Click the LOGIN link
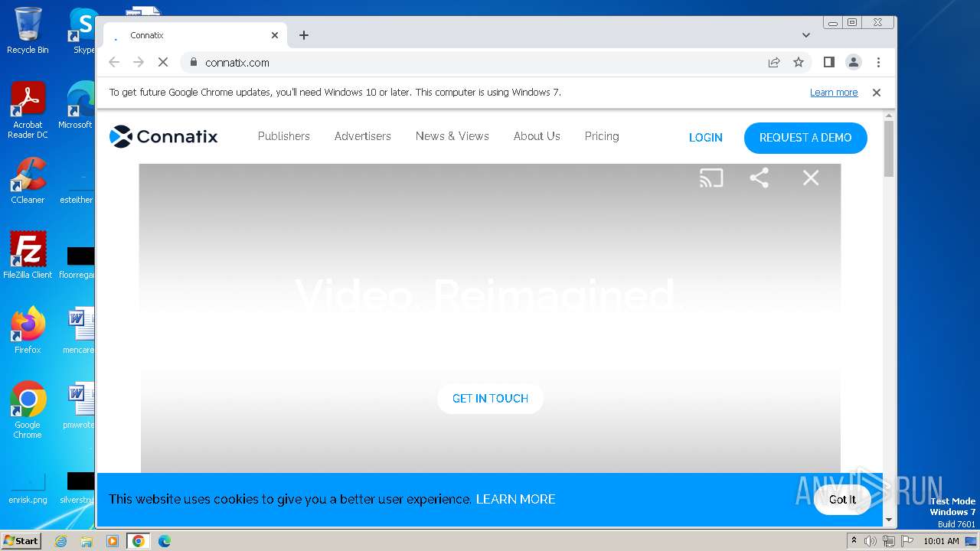This screenshot has width=980, height=551. 706,138
